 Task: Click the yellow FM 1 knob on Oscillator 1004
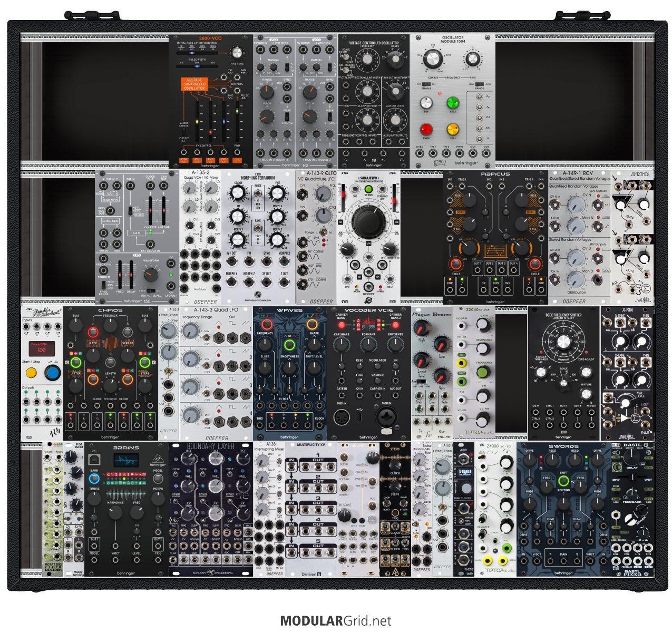click(x=453, y=130)
